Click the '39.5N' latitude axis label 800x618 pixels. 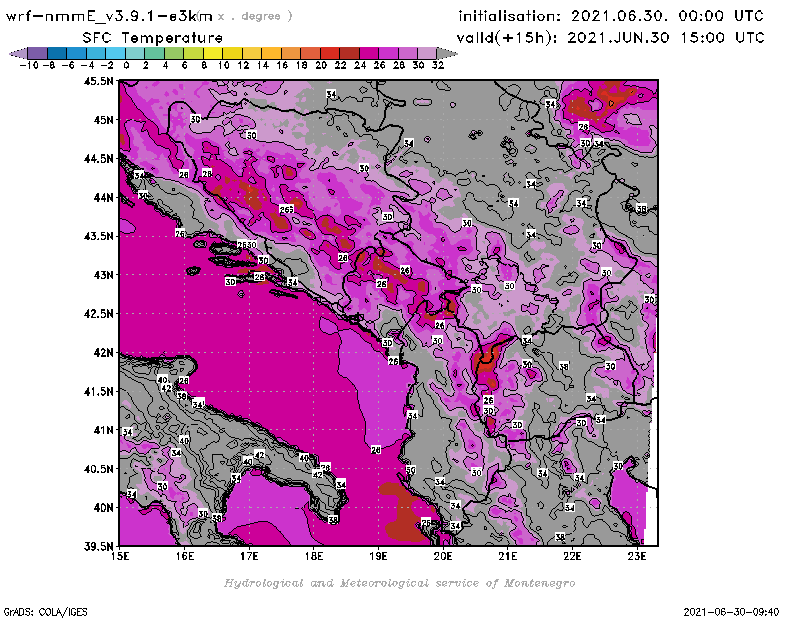click(x=98, y=547)
